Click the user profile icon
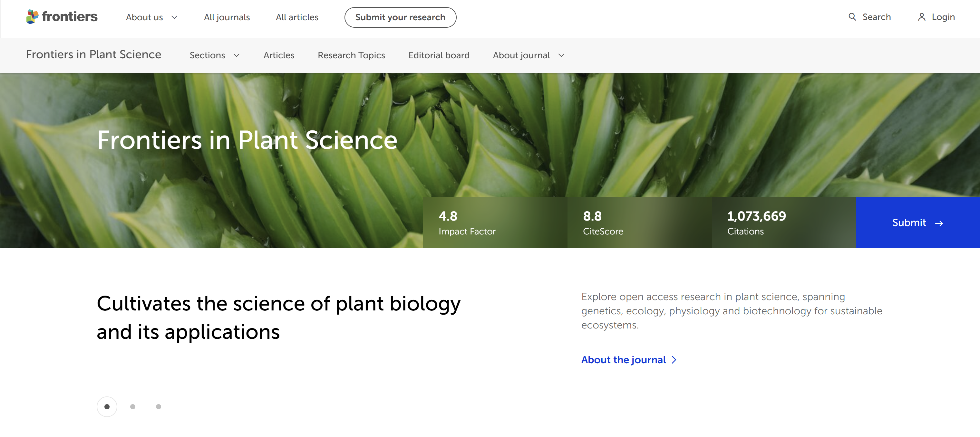 pos(921,17)
